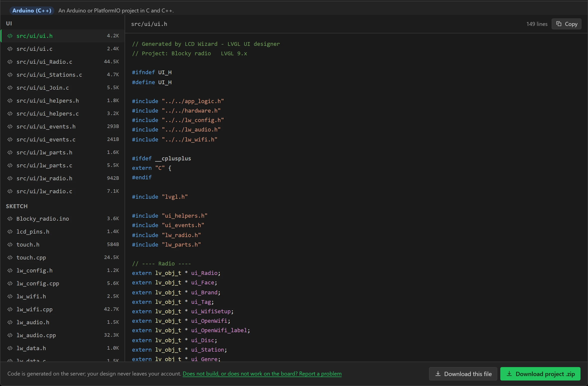Click the #include "lvgl.h" code line
588x386 pixels.
pos(160,197)
